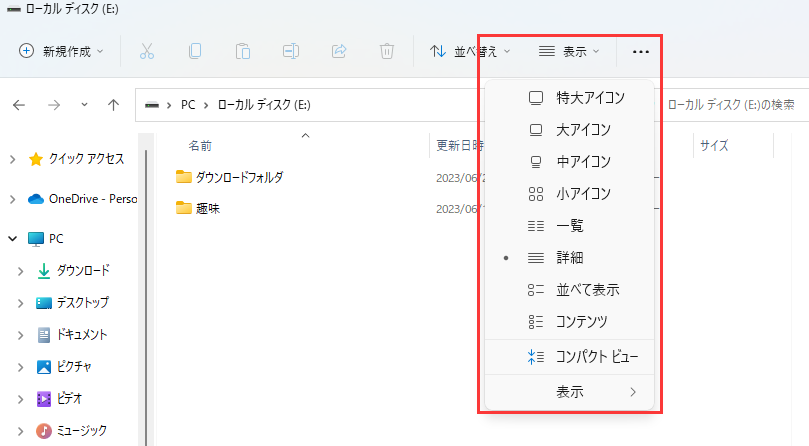The image size is (809, 446).
Task: Click the ローカル ディスク (E:)の検索 box
Action: tap(731, 105)
